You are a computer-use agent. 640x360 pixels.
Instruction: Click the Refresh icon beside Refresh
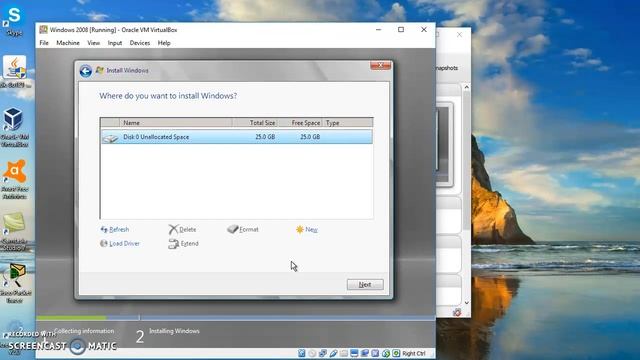coord(104,229)
